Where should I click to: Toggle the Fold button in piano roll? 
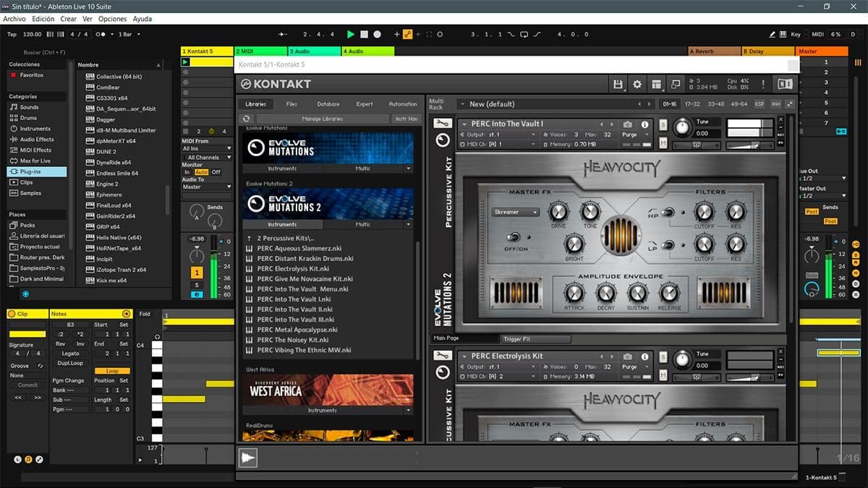tap(145, 314)
